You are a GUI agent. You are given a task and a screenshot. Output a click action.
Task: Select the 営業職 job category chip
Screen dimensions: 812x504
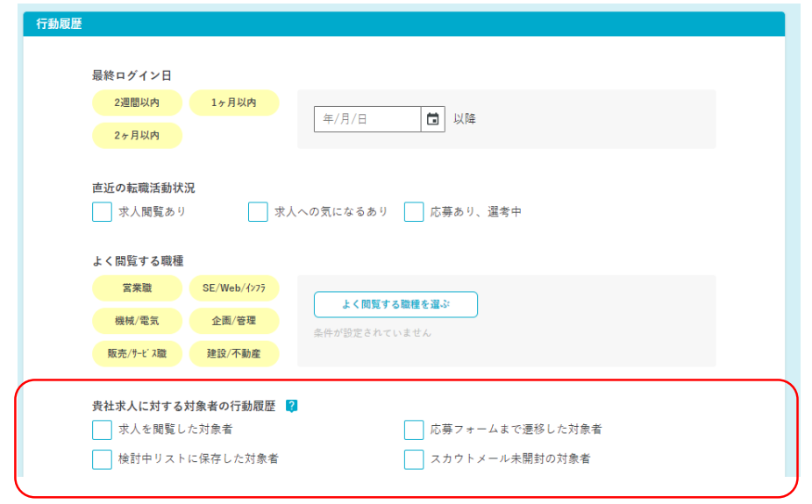[137, 287]
